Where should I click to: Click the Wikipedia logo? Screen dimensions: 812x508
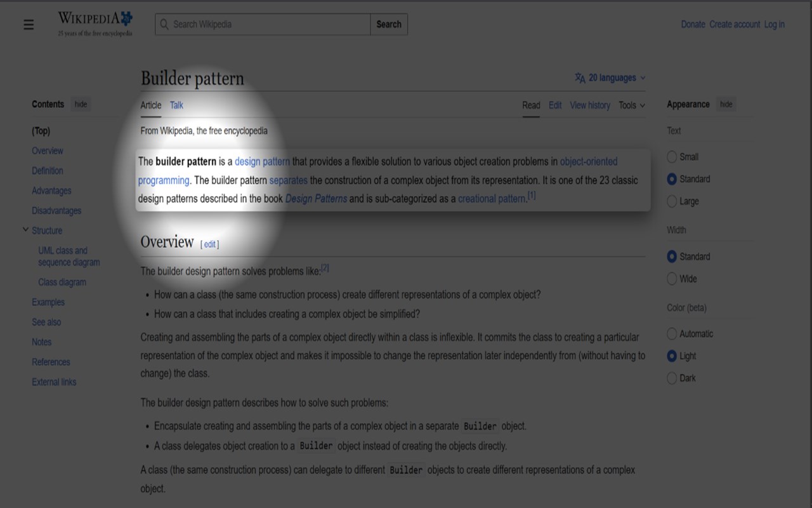click(95, 24)
